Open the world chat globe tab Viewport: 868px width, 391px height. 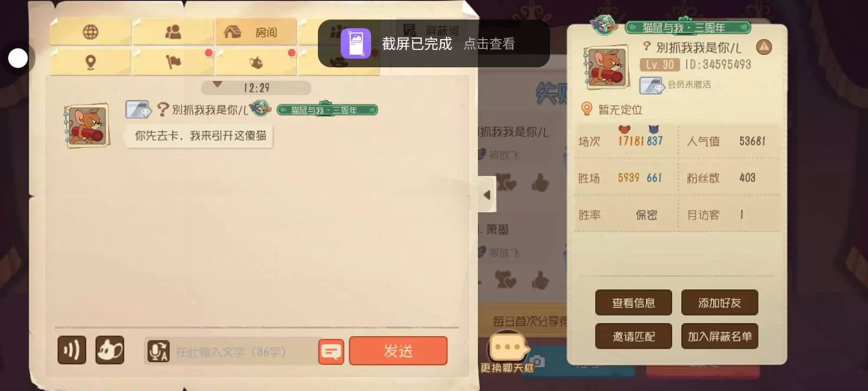pos(91,32)
